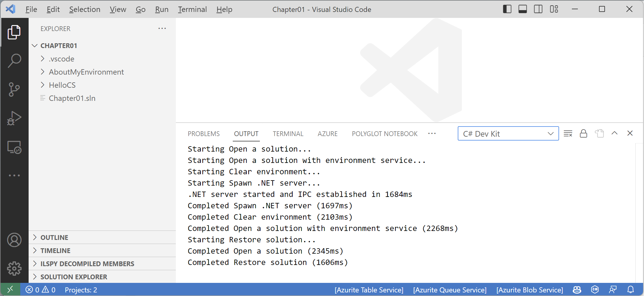Open the output channel dropdown showing C# Dev Kit
The image size is (644, 296).
click(x=508, y=133)
